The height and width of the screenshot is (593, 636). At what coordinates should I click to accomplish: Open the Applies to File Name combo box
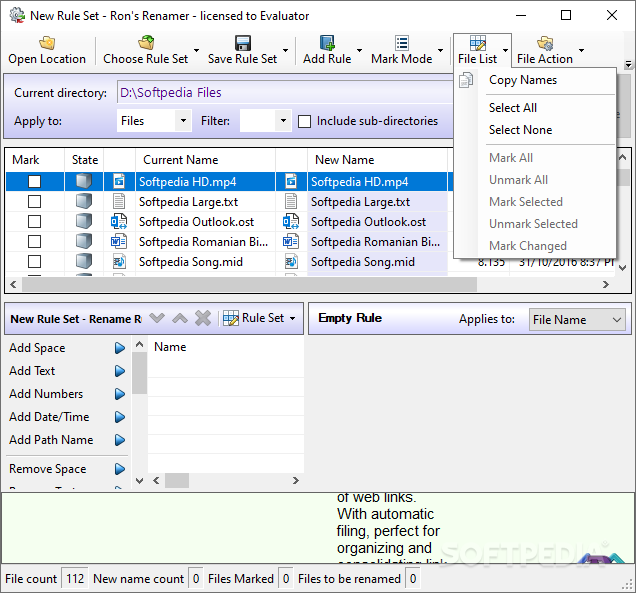577,320
